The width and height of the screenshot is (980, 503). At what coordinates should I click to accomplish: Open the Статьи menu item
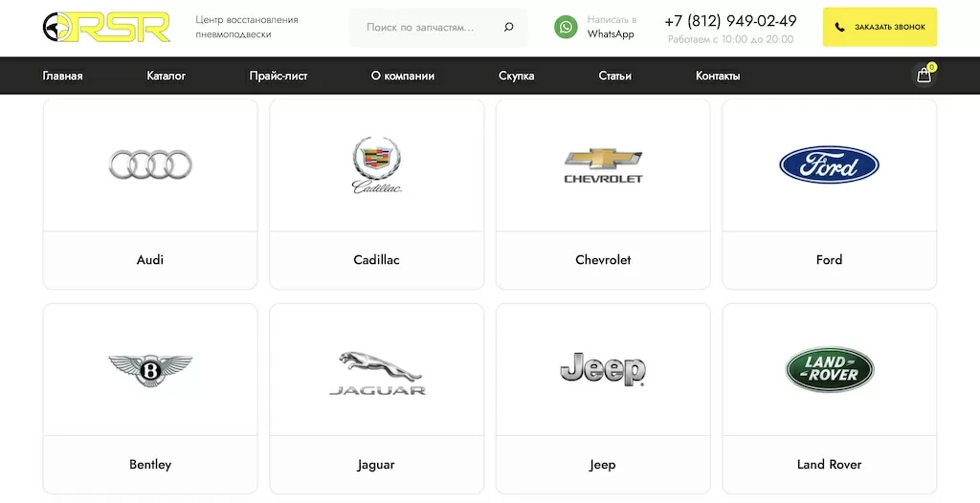pyautogui.click(x=615, y=76)
